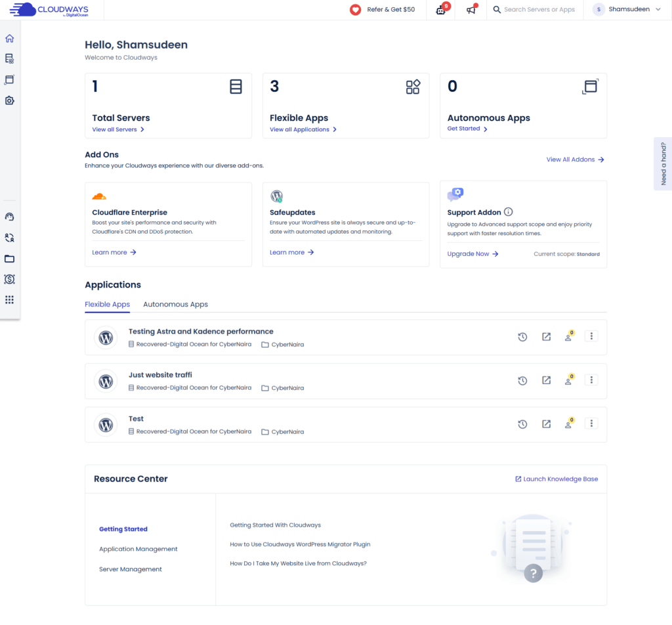Open team access for Test app

click(569, 423)
